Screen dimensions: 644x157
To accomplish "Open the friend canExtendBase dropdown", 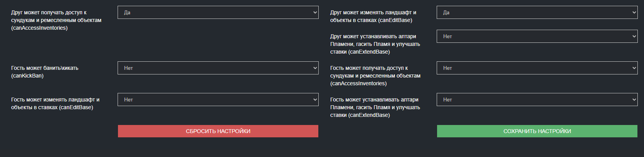I will pos(537,36).
